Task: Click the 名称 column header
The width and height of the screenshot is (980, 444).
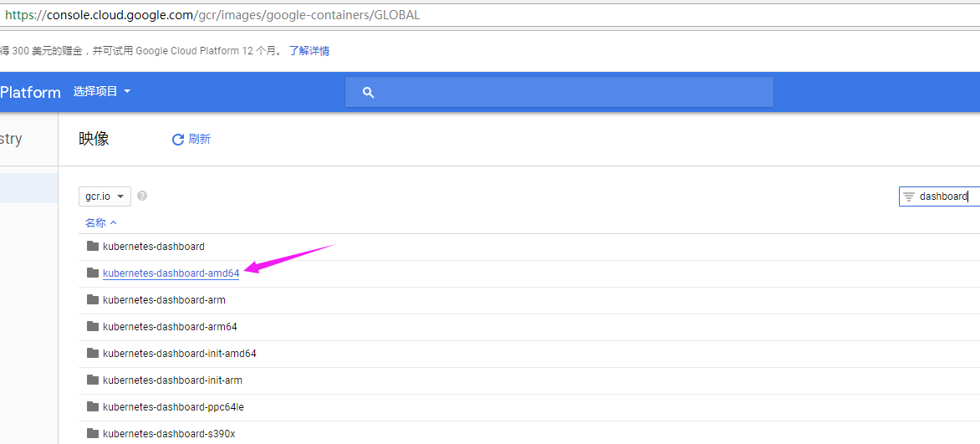Action: coord(95,222)
